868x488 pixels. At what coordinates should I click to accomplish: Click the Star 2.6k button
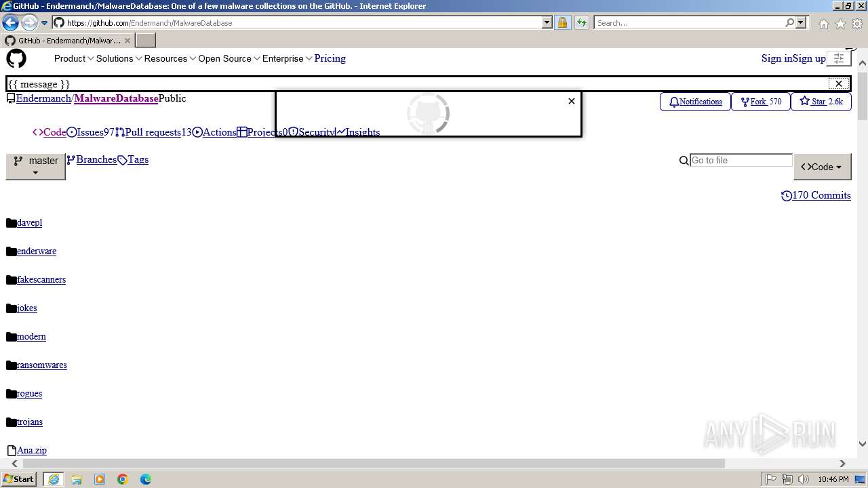pyautogui.click(x=821, y=102)
